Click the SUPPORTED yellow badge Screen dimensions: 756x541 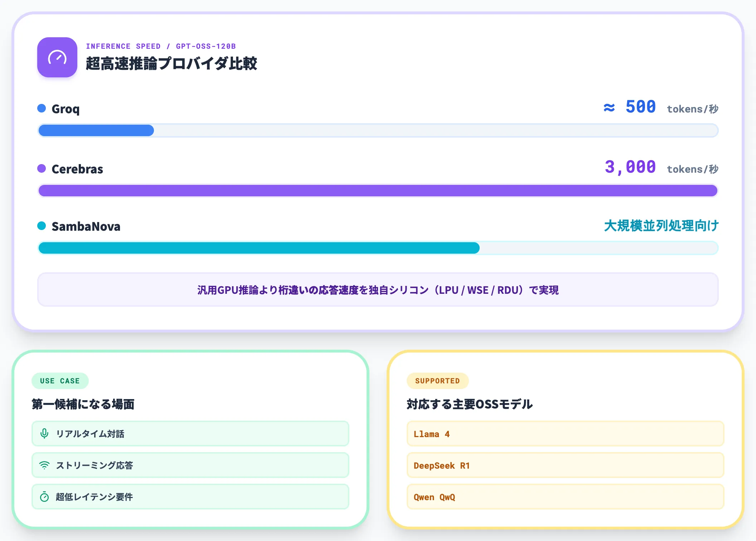pyautogui.click(x=437, y=381)
